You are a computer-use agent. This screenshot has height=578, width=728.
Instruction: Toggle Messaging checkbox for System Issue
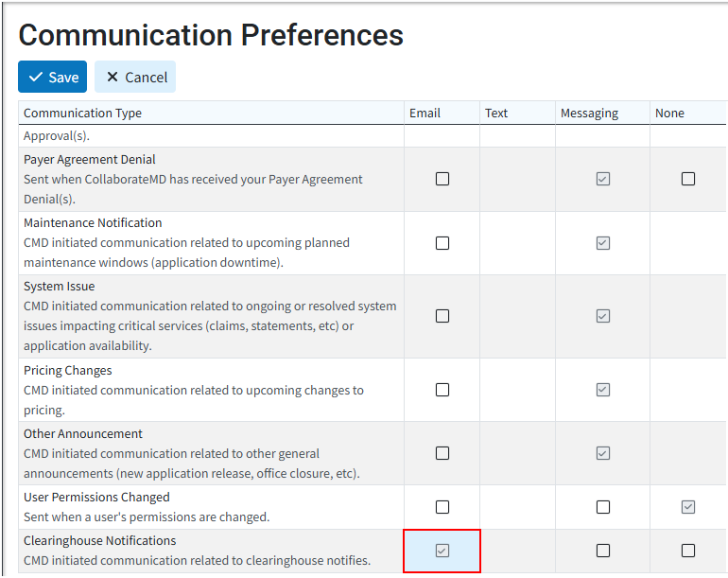(603, 316)
